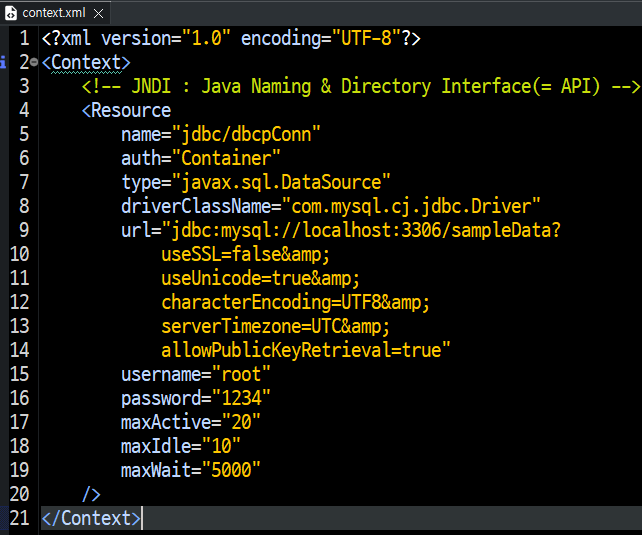Click the username root value
The height and width of the screenshot is (535, 642).
point(241,374)
